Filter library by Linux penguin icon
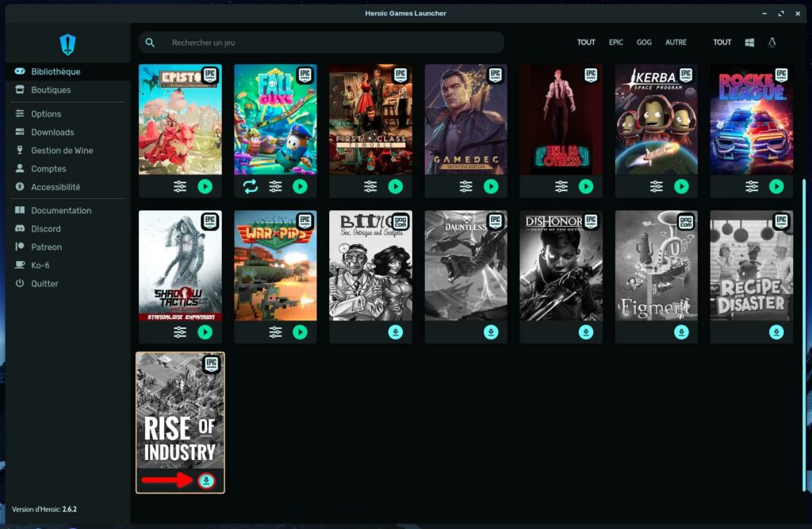 point(772,42)
